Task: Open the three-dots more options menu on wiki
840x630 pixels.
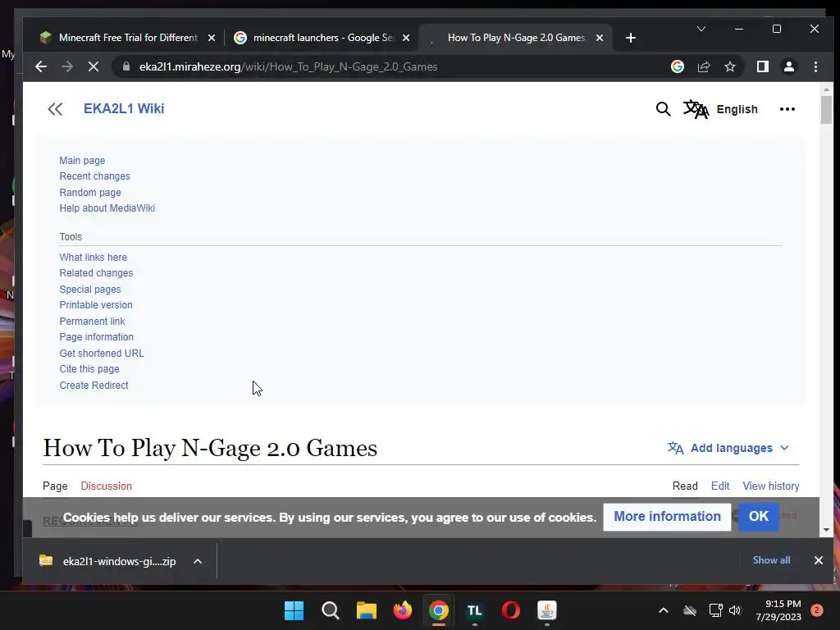Action: (787, 109)
